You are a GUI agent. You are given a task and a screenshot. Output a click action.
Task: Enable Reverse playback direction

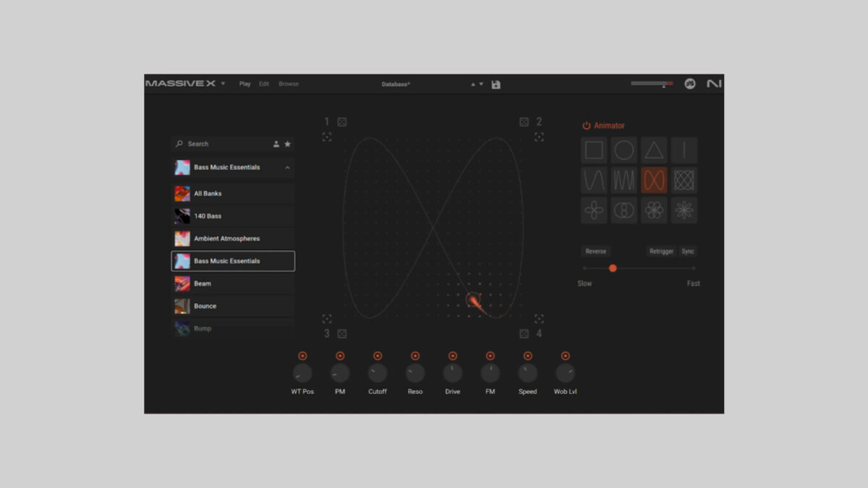coord(596,251)
